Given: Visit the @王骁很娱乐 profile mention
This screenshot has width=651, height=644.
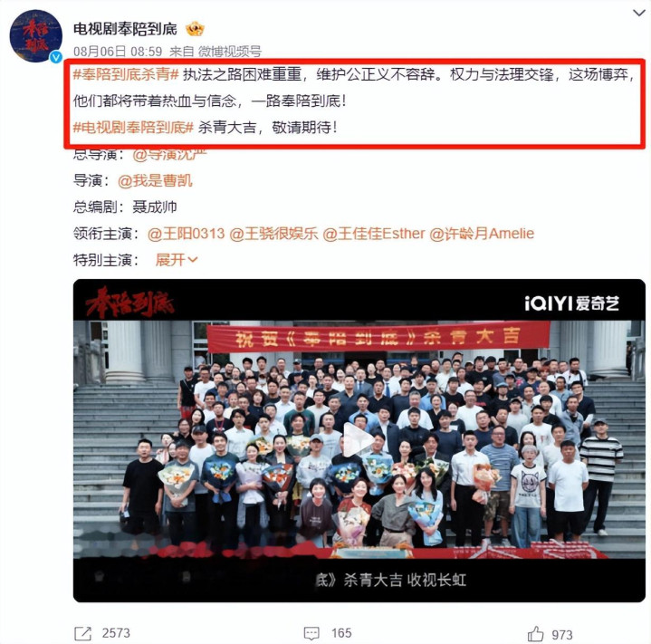Looking at the screenshot, I should (x=273, y=234).
